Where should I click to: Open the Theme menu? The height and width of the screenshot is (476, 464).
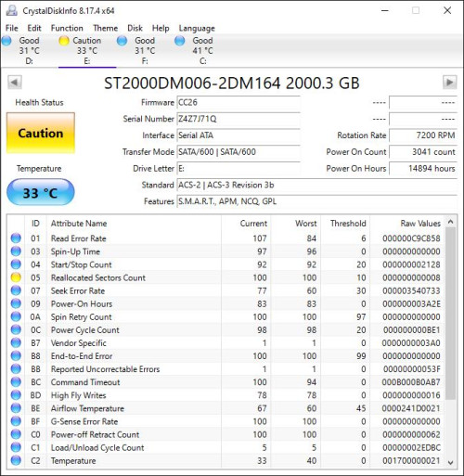click(105, 28)
